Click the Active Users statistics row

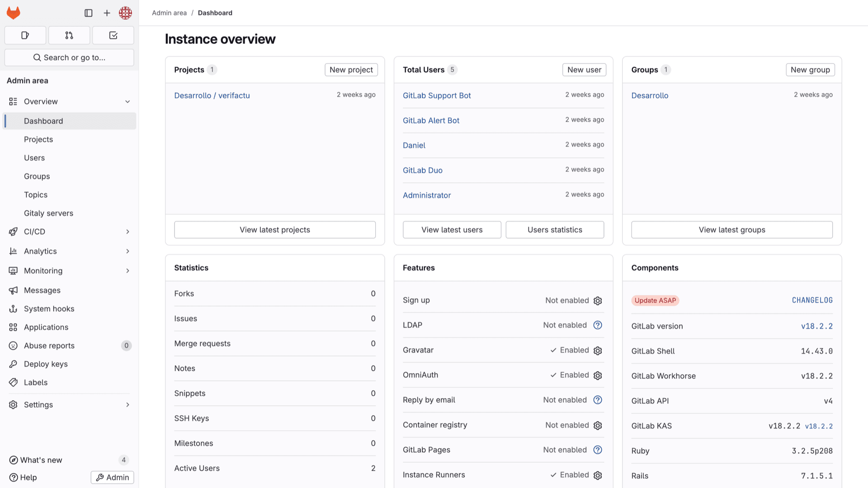(x=275, y=468)
